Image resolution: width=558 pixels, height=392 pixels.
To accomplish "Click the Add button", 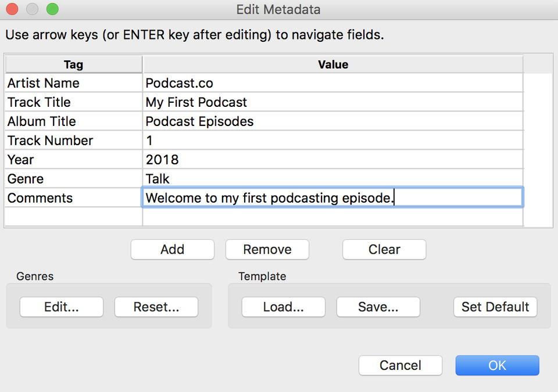I will click(172, 250).
